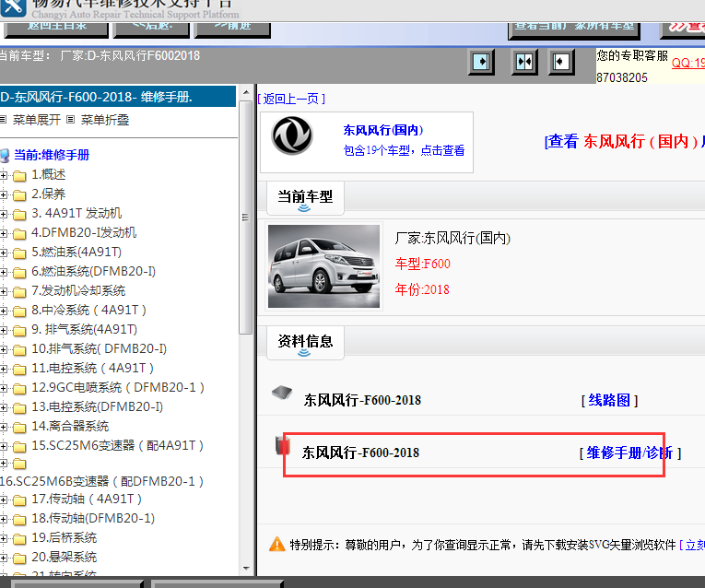Click the wrench app logo icon
Screen dimensions: 705x588
13,7
